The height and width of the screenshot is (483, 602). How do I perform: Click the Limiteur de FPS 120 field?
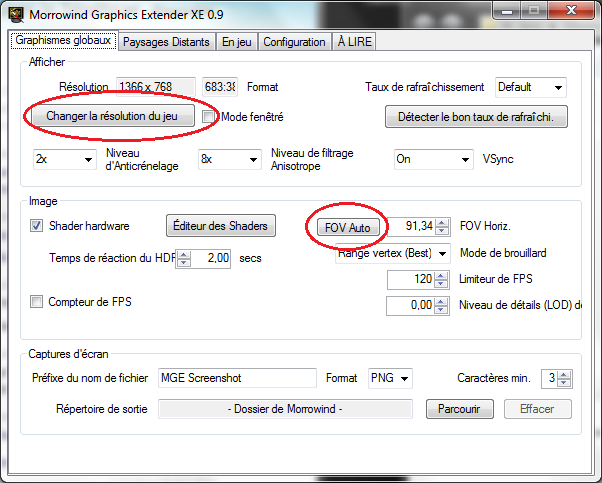(411, 280)
